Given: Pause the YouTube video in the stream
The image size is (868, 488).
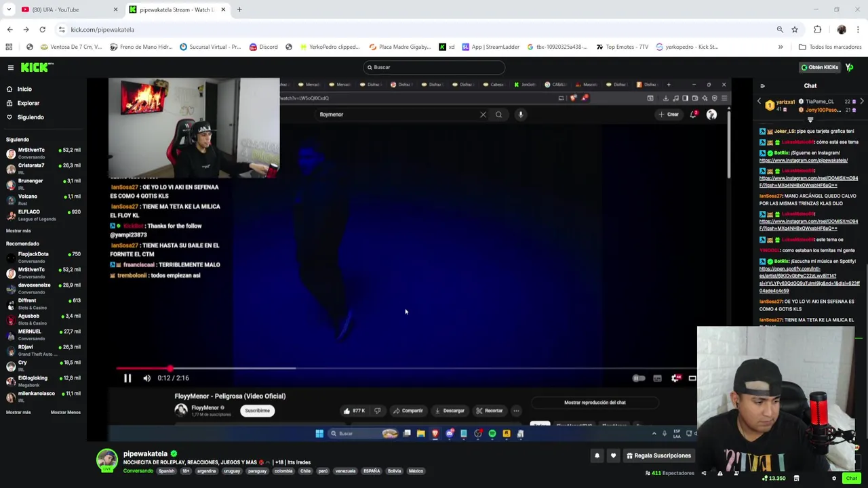Looking at the screenshot, I should (x=127, y=378).
